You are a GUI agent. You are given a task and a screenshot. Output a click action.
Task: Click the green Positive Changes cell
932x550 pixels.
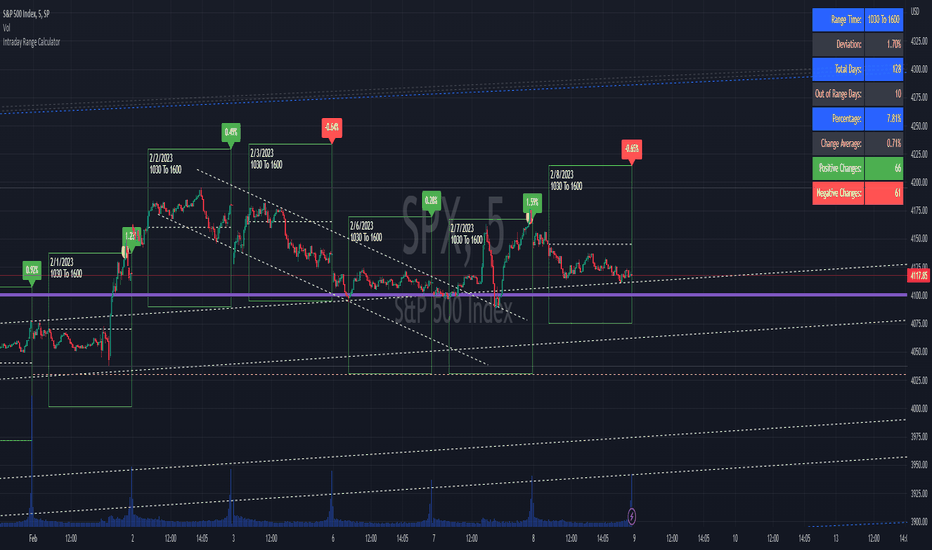coord(839,168)
